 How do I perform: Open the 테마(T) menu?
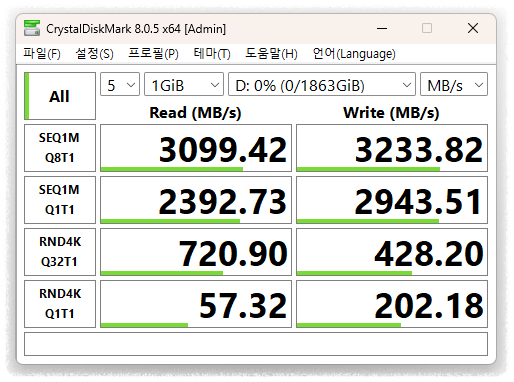pos(212,53)
